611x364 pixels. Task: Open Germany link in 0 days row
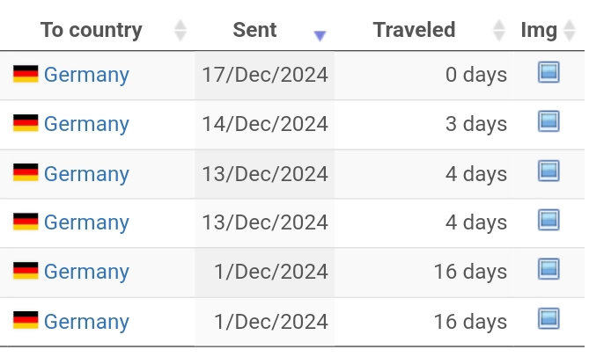86,75
